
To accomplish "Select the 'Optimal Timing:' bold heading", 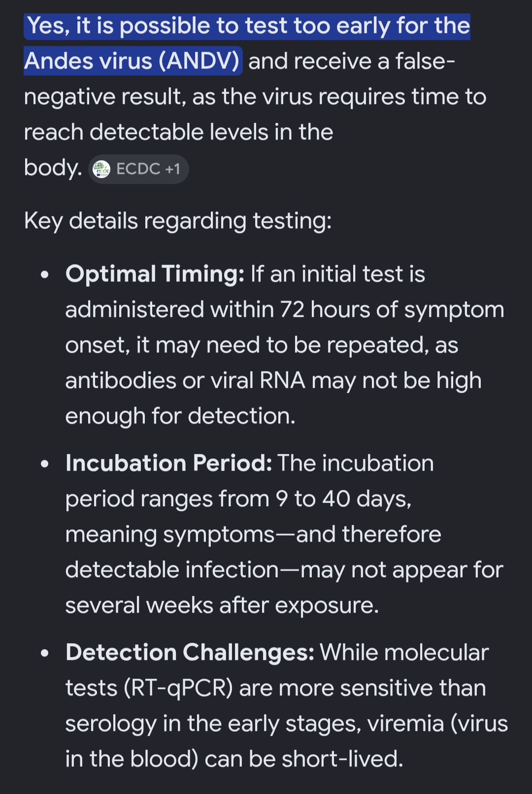I will click(155, 274).
